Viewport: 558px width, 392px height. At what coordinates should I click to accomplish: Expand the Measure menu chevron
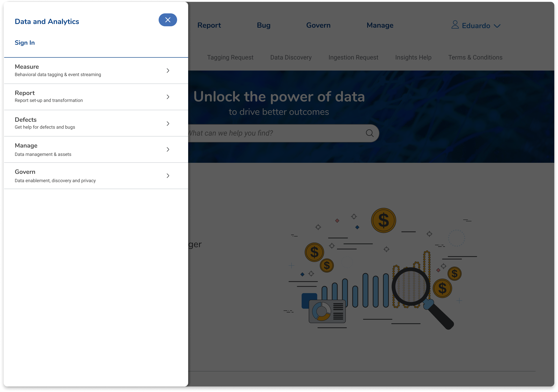[168, 71]
